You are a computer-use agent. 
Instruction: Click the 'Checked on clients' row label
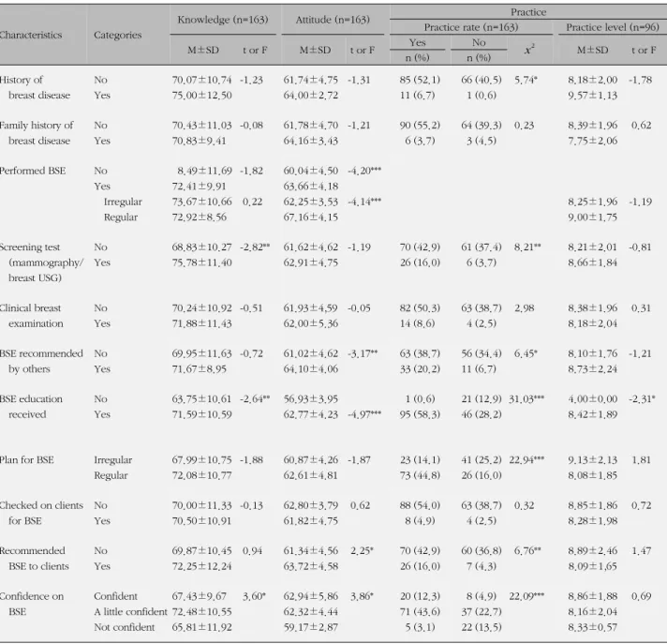(41, 505)
